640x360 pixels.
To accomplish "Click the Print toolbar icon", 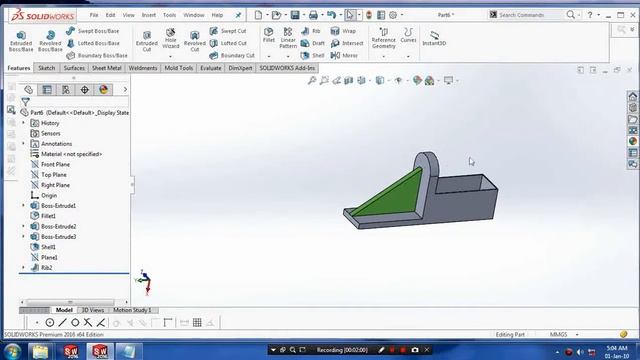I will (x=313, y=15).
